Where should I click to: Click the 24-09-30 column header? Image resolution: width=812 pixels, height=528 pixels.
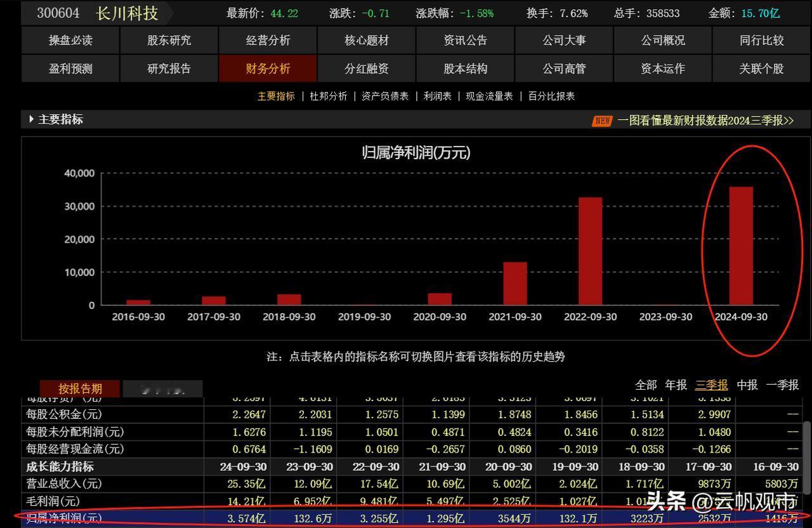tap(244, 466)
